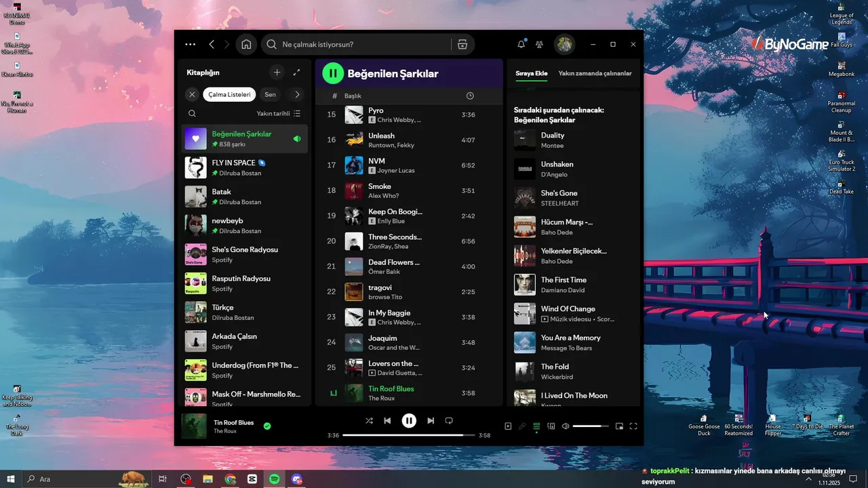Toggle the queue panel icon

(x=536, y=426)
